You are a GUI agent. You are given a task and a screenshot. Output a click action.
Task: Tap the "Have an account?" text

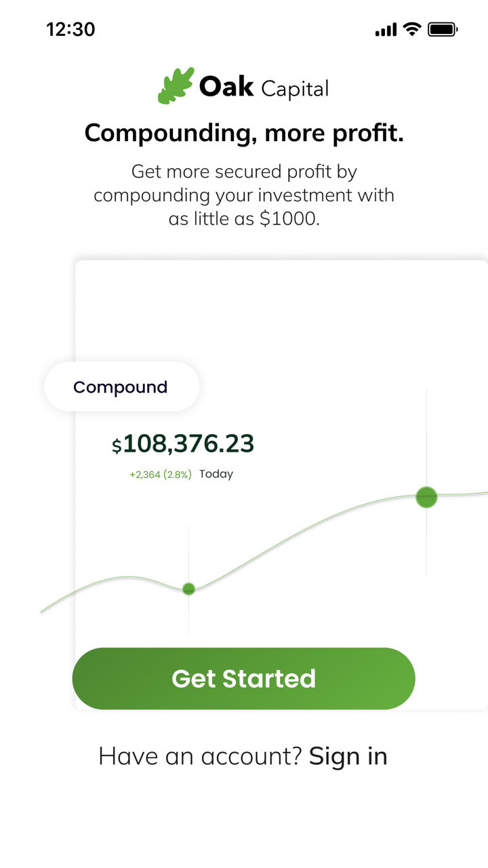pos(200,756)
